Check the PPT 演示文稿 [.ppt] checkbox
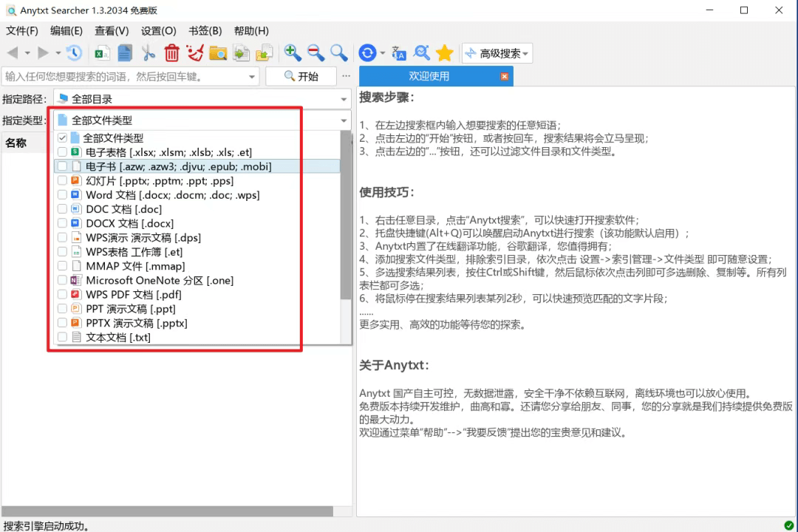Screen dimensions: 798x532 pos(62,309)
